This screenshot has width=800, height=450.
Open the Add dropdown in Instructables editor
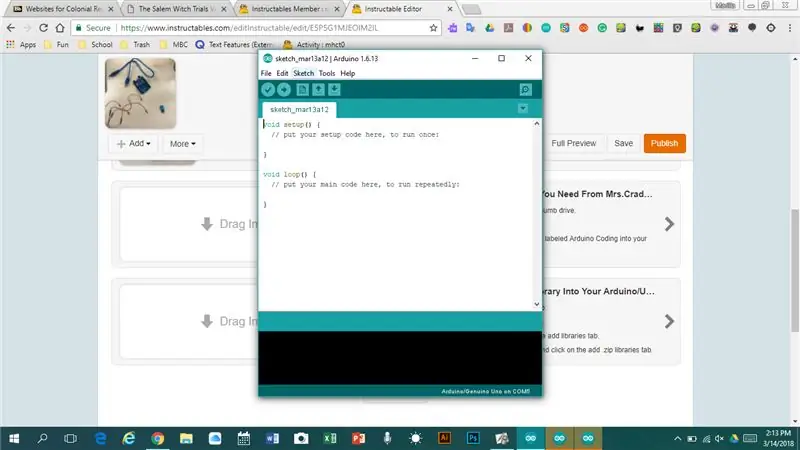point(134,144)
